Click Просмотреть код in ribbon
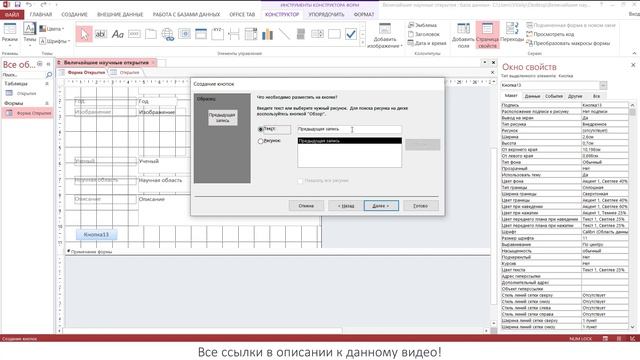The height and width of the screenshot is (360, 640). click(550, 34)
